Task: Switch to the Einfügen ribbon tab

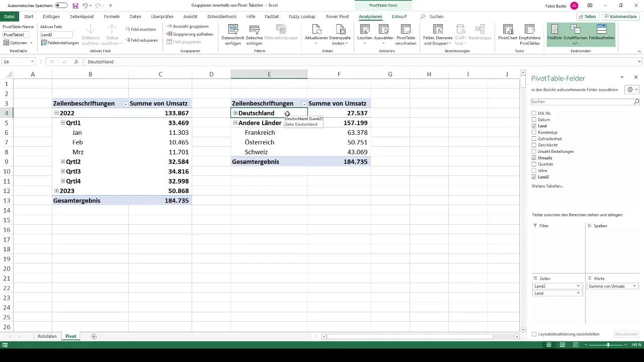Action: [x=51, y=17]
